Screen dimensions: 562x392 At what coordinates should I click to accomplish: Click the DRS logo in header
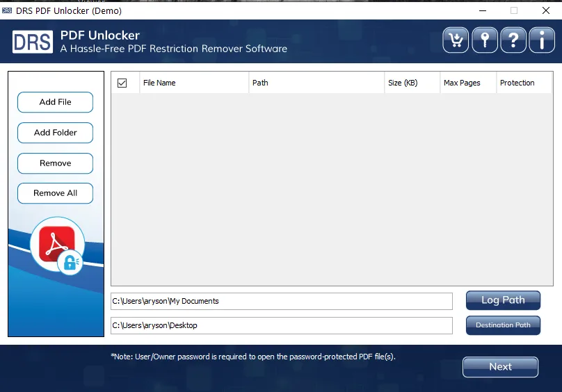(x=33, y=42)
